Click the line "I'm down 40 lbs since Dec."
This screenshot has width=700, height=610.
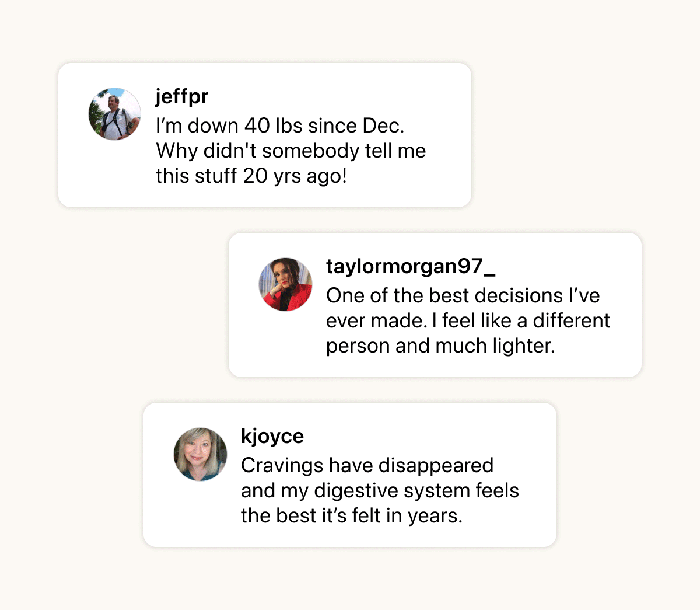(280, 126)
